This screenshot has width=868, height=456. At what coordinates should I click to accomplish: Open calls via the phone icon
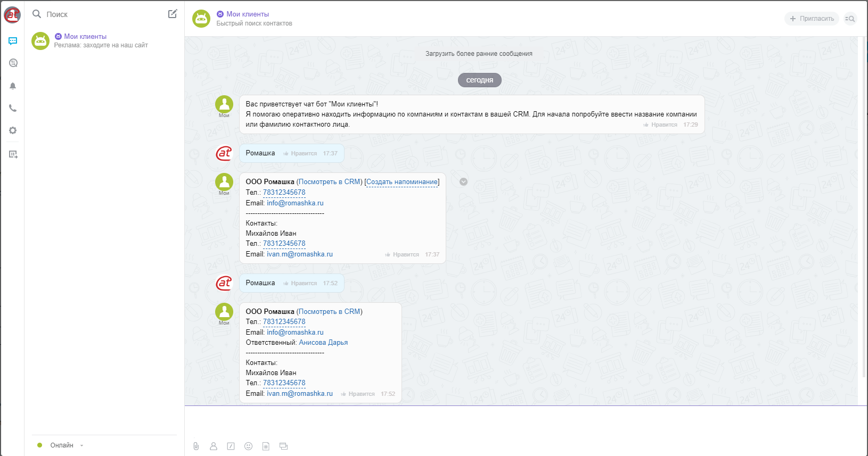(13, 108)
